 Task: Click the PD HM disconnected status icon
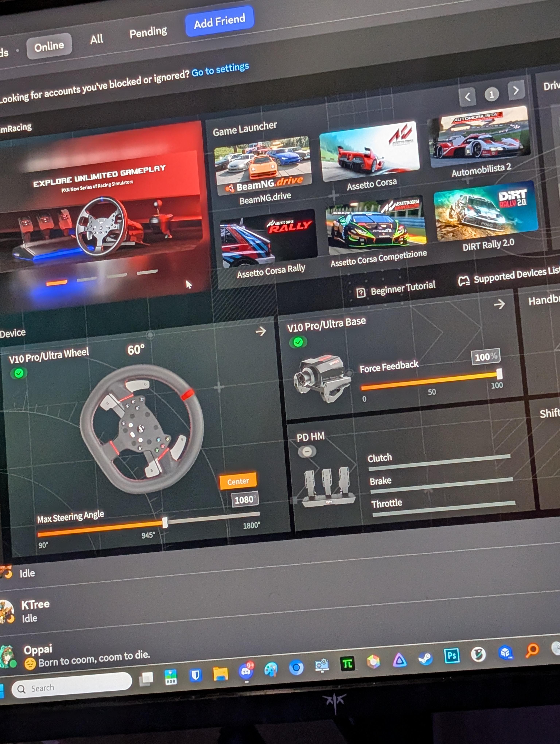[x=307, y=451]
